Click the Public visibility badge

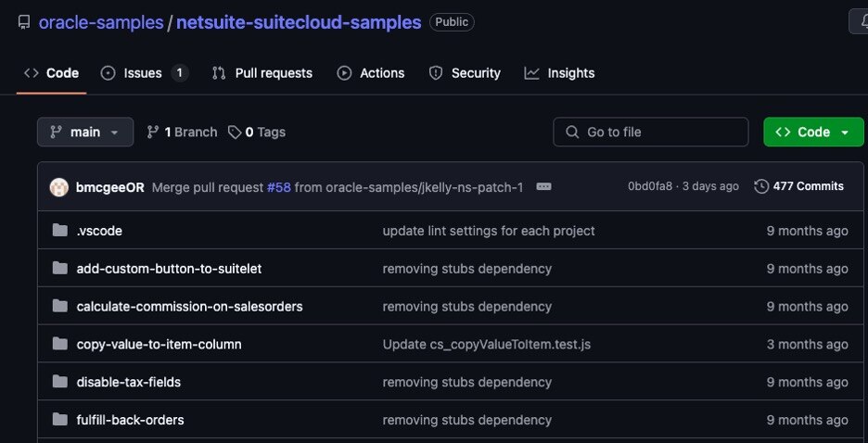[x=452, y=22]
